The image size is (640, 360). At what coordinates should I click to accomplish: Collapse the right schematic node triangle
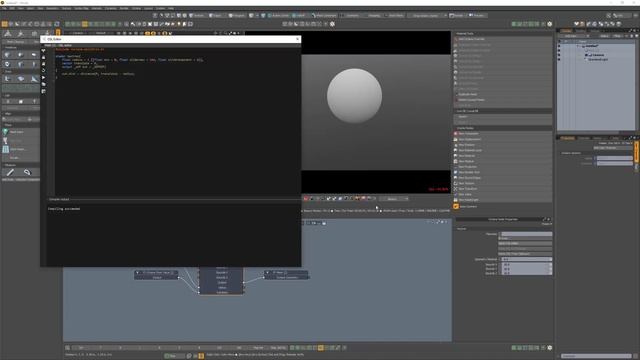click(268, 272)
